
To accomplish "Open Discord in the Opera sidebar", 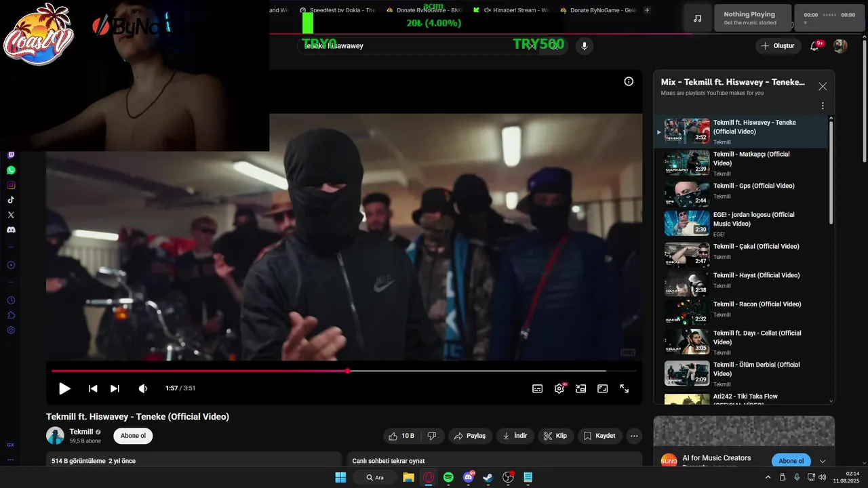I will tap(11, 230).
